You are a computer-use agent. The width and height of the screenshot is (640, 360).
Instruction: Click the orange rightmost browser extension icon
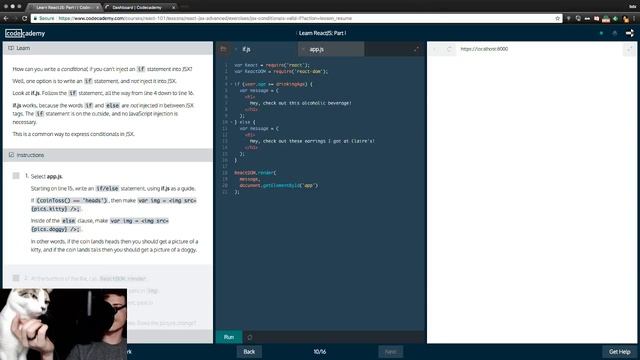[x=626, y=18]
